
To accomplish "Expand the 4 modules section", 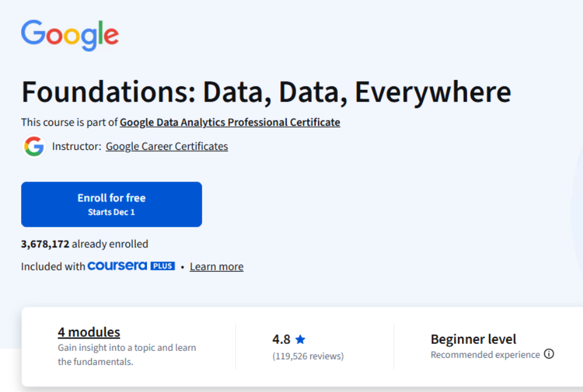I will pyautogui.click(x=89, y=331).
